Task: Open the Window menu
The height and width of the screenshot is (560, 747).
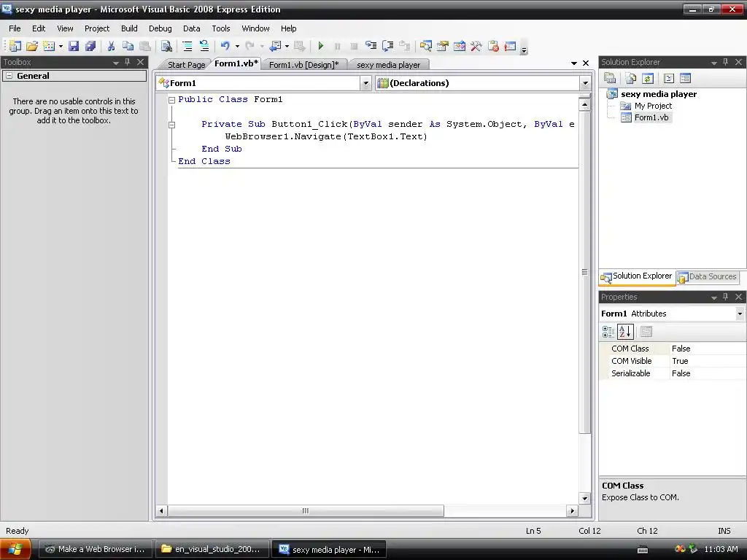Action: [x=255, y=28]
